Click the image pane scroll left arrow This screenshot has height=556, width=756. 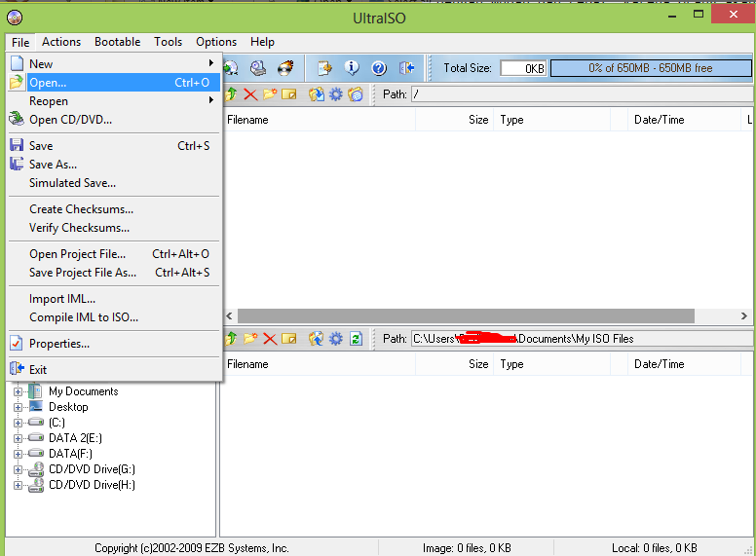tap(230, 316)
